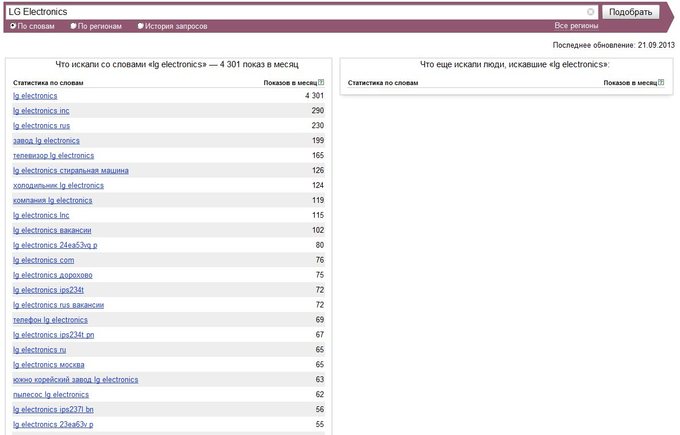Open the 'lg electronics ips234t' link with 72 impressions
Image resolution: width=680 pixels, height=435 pixels.
[48, 290]
